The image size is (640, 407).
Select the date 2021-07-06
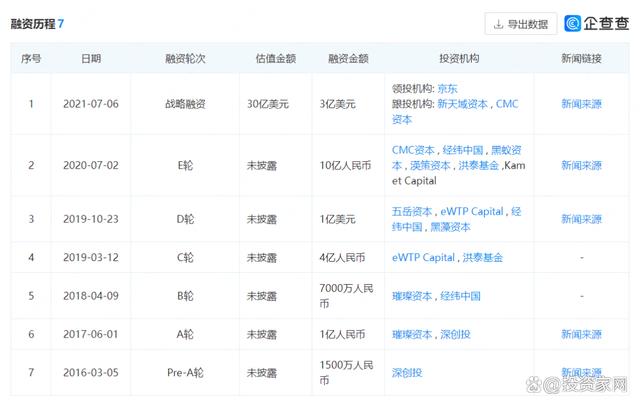coord(91,104)
